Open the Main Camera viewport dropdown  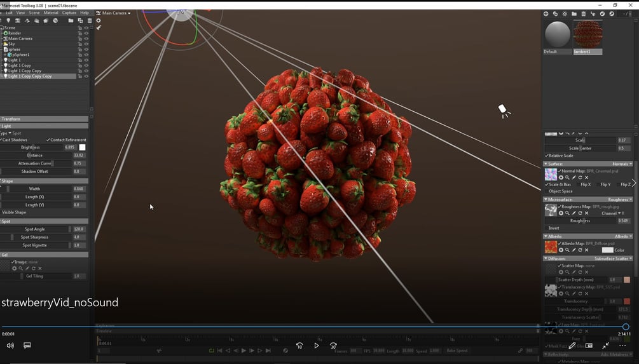[x=114, y=13]
